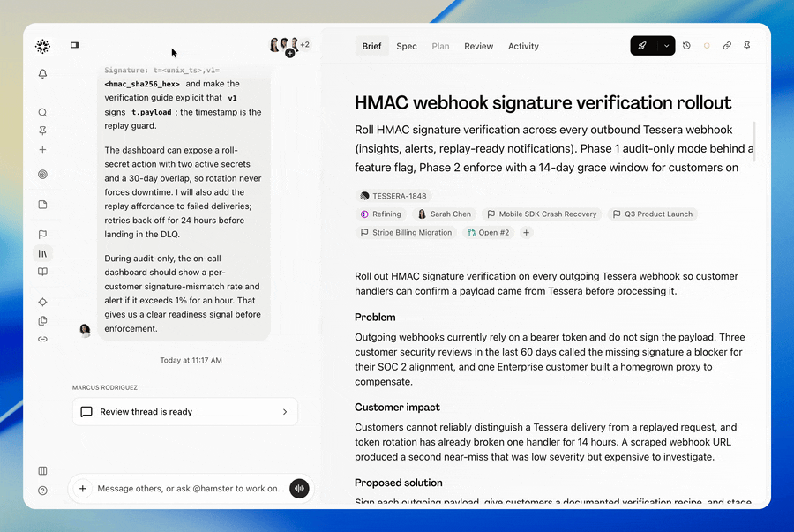Open pinned items in left sidebar
The image size is (794, 532).
42,131
